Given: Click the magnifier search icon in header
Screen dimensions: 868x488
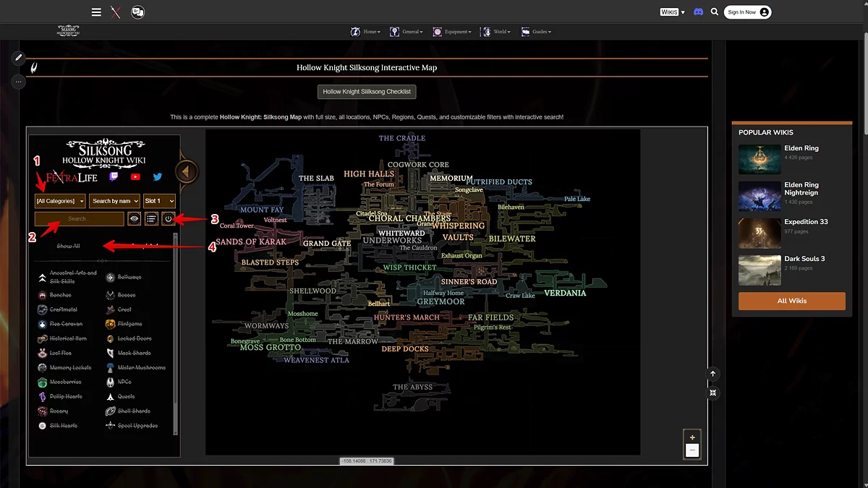Looking at the screenshot, I should 715,12.
